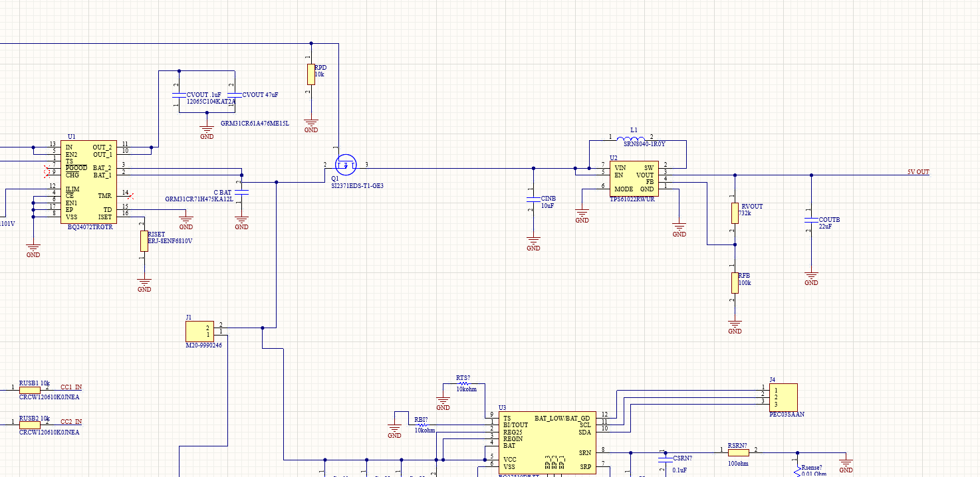Click the 10uF value of CINB

point(547,206)
